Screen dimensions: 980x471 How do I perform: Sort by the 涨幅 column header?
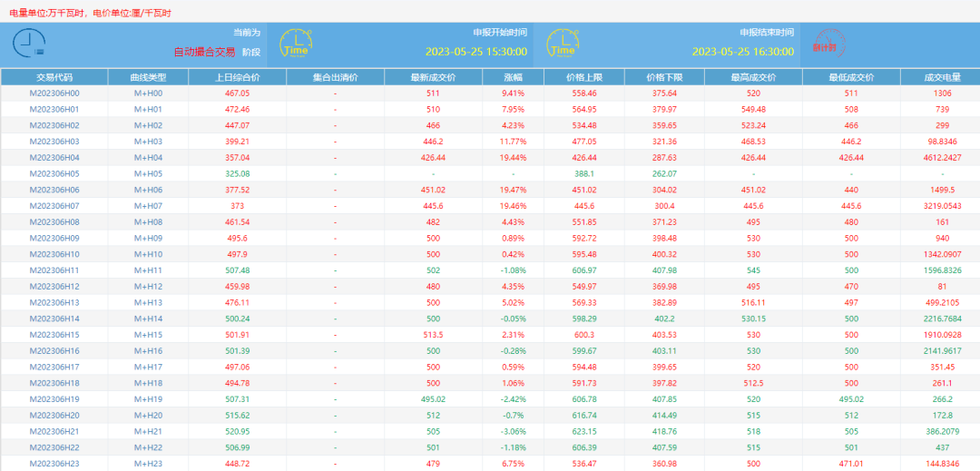click(x=514, y=77)
